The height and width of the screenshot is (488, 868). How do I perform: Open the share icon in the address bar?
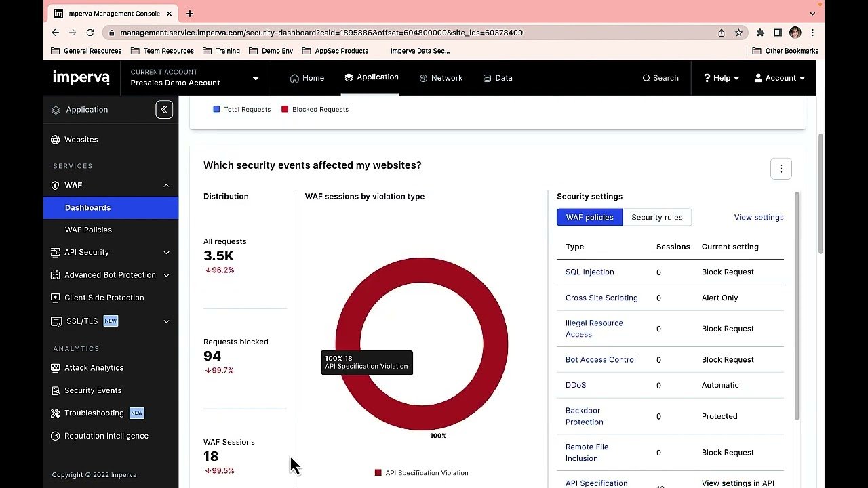click(x=722, y=33)
